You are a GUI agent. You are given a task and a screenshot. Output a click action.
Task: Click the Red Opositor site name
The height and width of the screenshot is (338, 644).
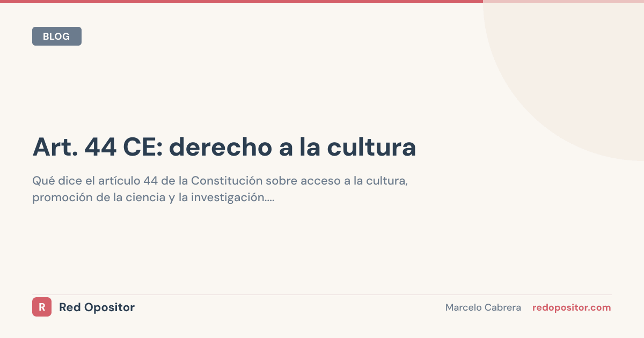point(97,307)
